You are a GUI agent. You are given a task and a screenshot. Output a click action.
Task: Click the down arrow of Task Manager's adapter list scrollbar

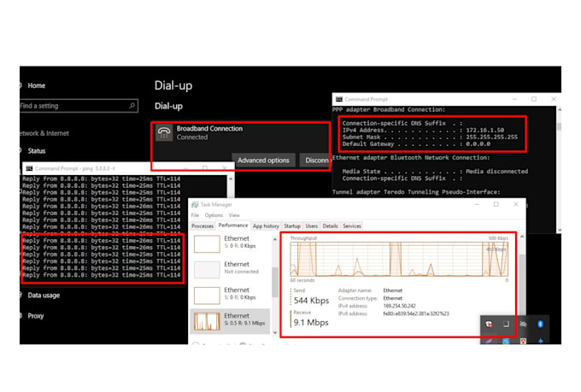click(x=274, y=333)
